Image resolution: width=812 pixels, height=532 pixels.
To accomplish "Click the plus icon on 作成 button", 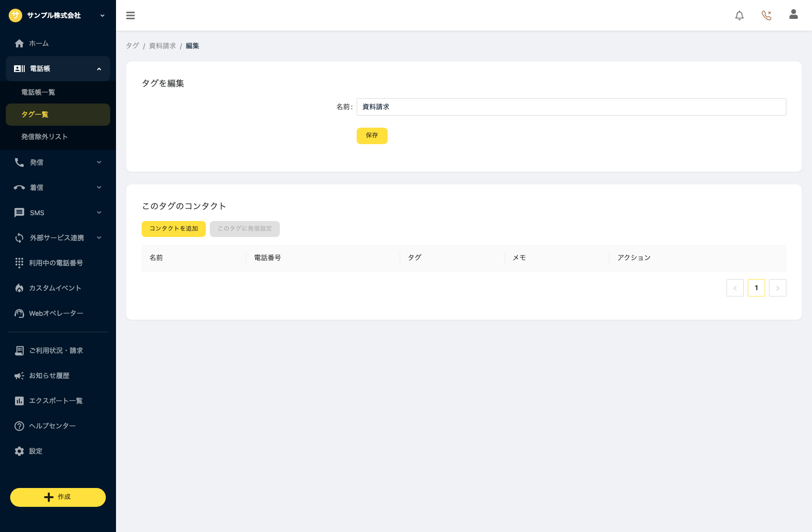I will click(49, 497).
